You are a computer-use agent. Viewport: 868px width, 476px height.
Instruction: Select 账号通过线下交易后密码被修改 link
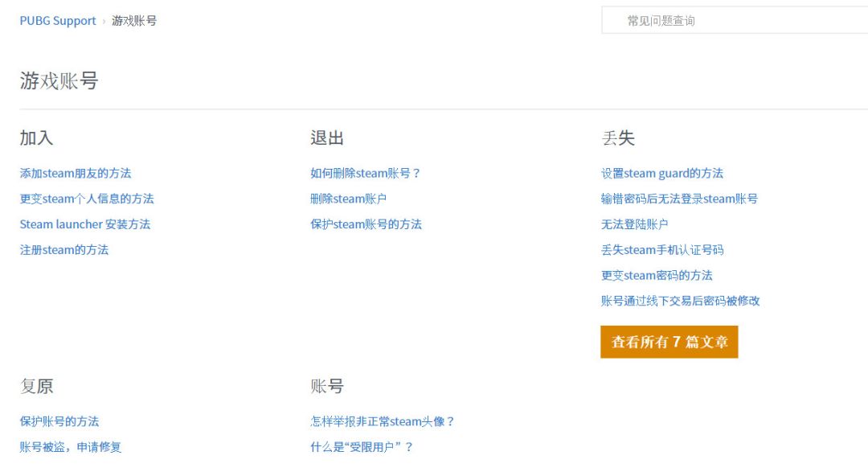coord(680,301)
